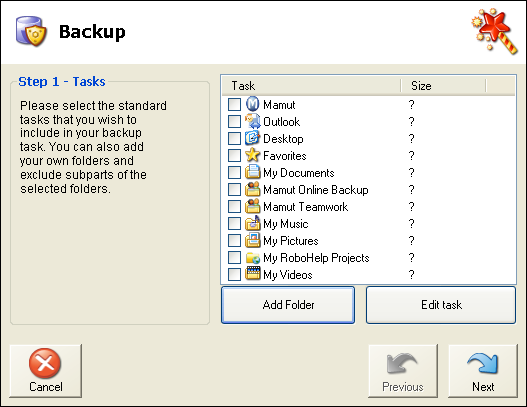Tick the Mamut Online Backup checkbox

234,190
